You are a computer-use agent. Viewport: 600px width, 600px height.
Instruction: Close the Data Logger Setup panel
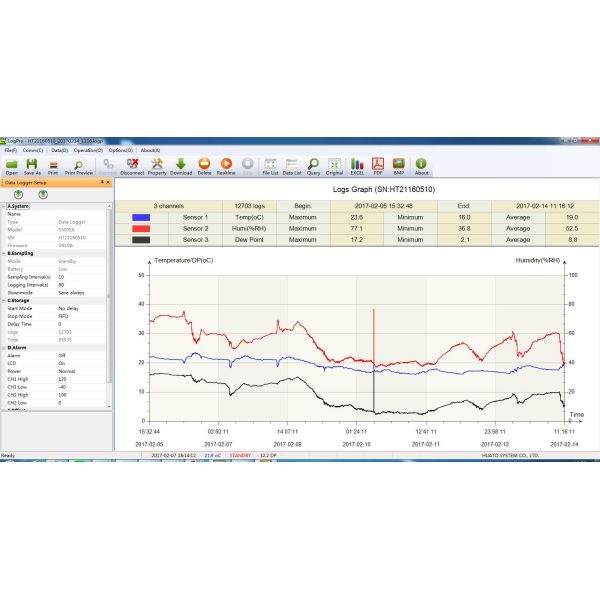[x=108, y=182]
